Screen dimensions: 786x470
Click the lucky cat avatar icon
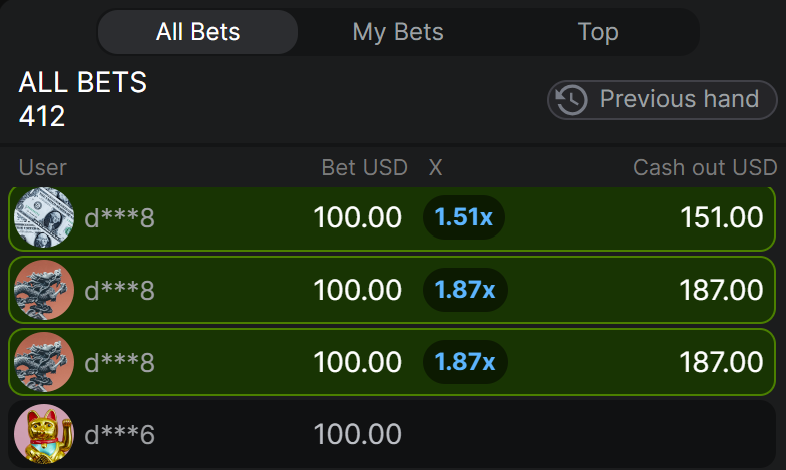pyautogui.click(x=44, y=434)
